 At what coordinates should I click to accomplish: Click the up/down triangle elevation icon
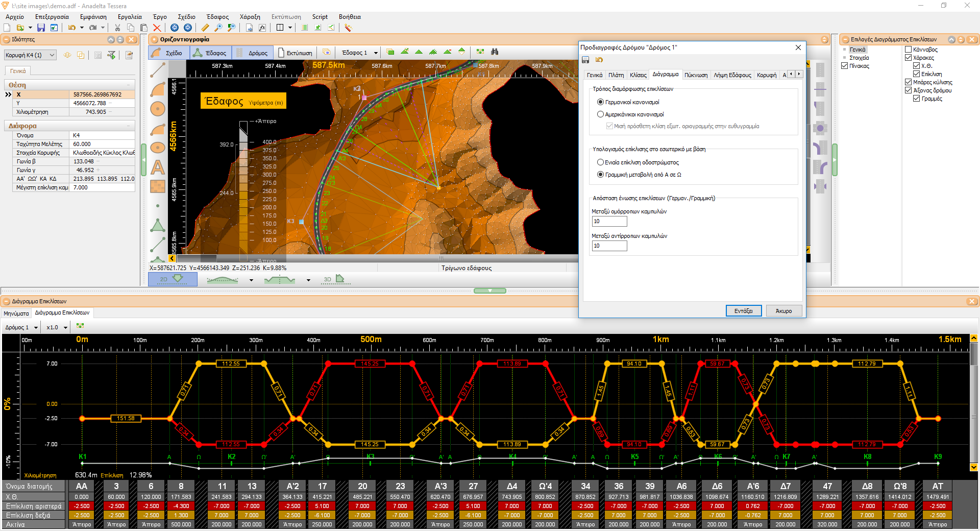coord(462,52)
